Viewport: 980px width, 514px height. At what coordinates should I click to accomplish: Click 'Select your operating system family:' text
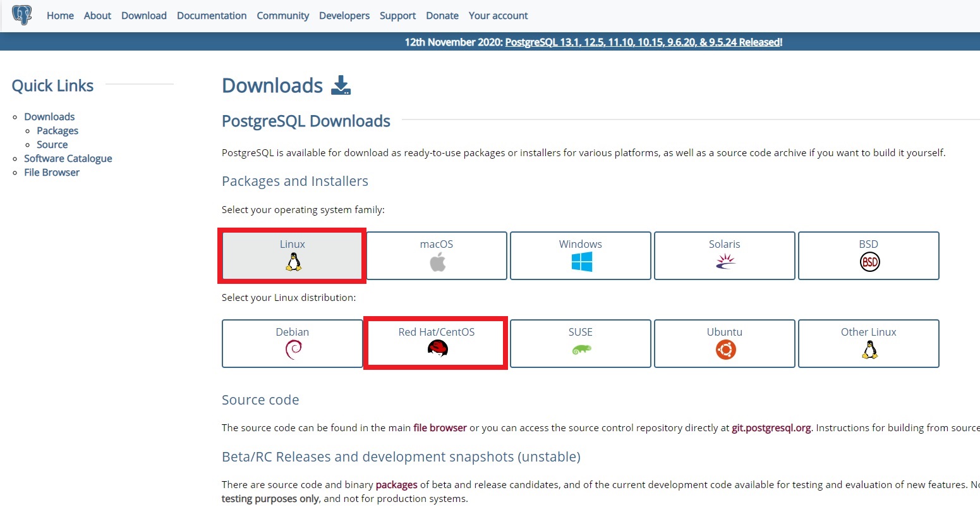(x=303, y=210)
